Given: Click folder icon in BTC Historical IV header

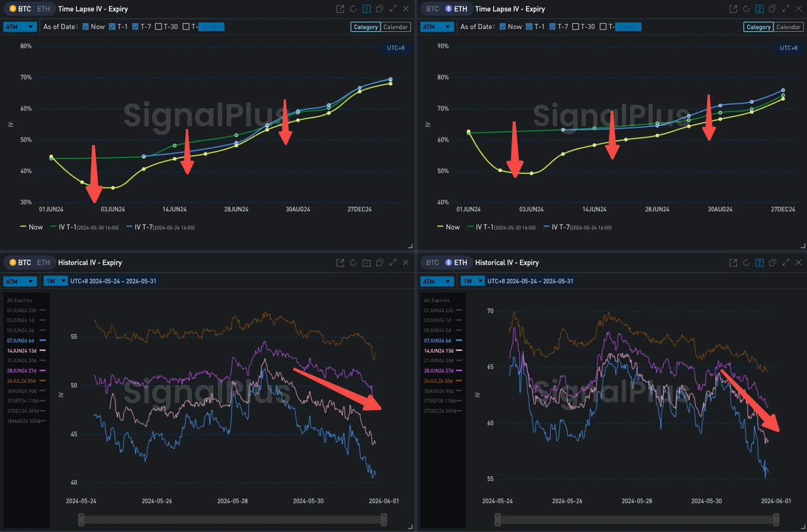Looking at the screenshot, I should [x=366, y=263].
